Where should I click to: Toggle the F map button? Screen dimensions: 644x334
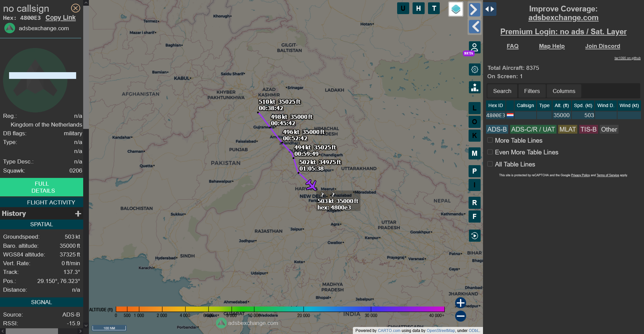474,217
